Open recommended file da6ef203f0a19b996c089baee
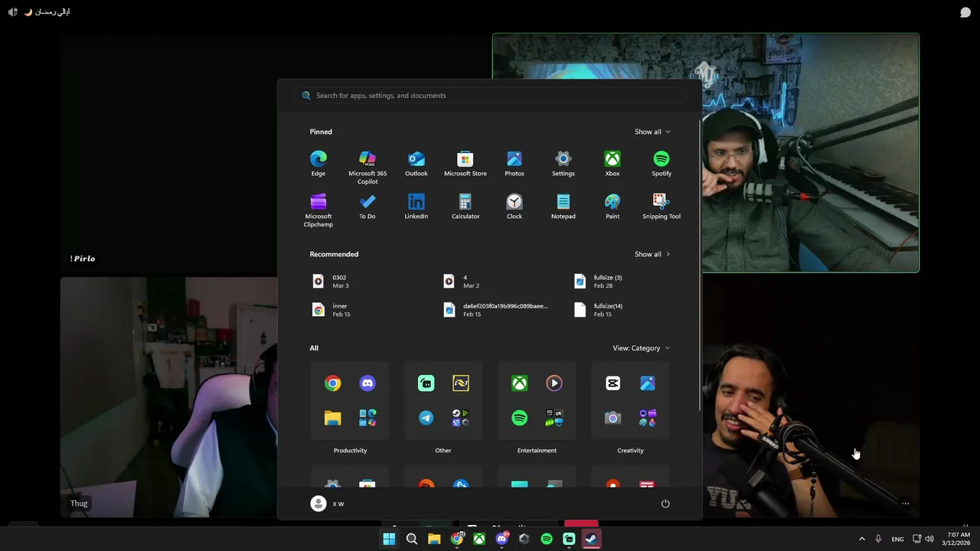 click(496, 310)
